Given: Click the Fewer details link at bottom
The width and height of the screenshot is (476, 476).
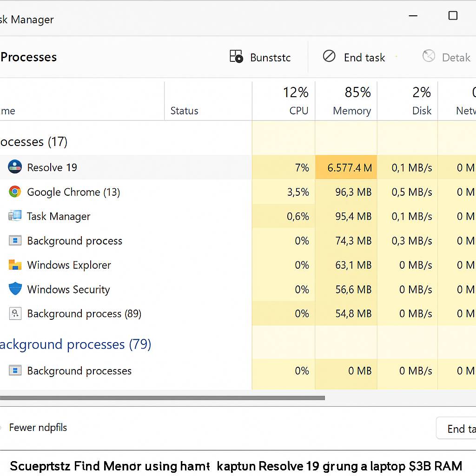Looking at the screenshot, I should click(x=38, y=428).
